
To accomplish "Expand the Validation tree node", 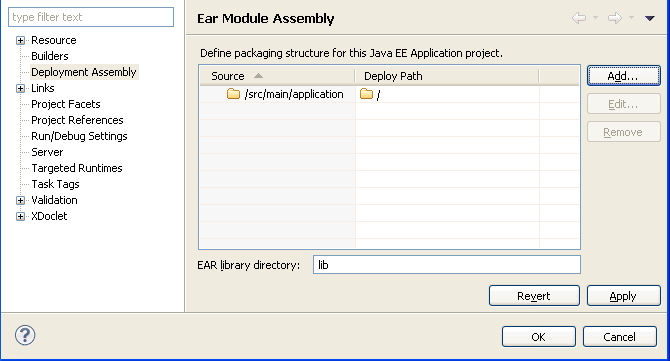I will click(20, 200).
